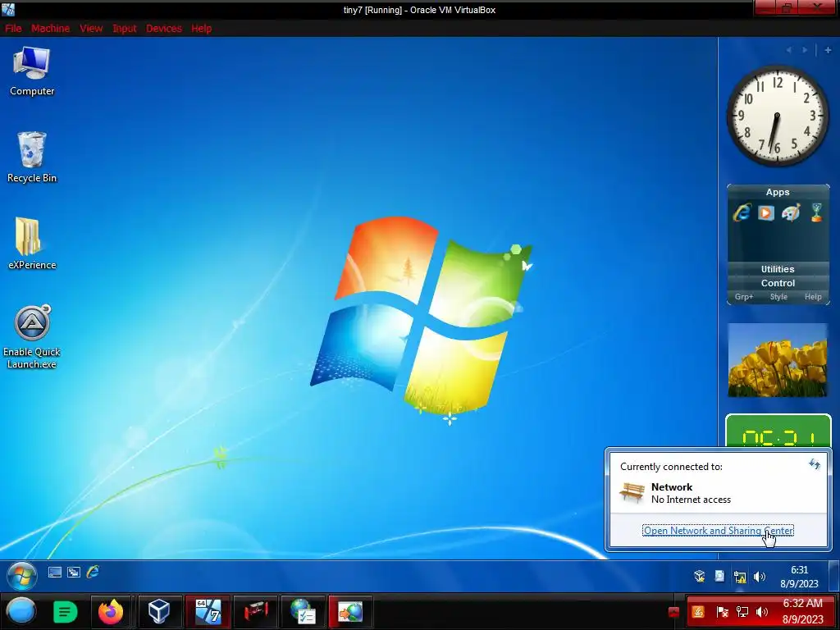
Task: Show hidden icons in host tray
Action: tap(674, 612)
